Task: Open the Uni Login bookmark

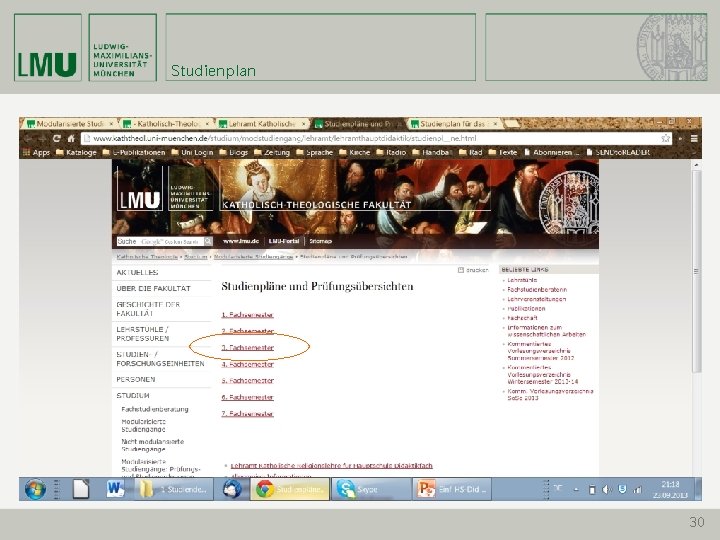Action: tap(192, 152)
